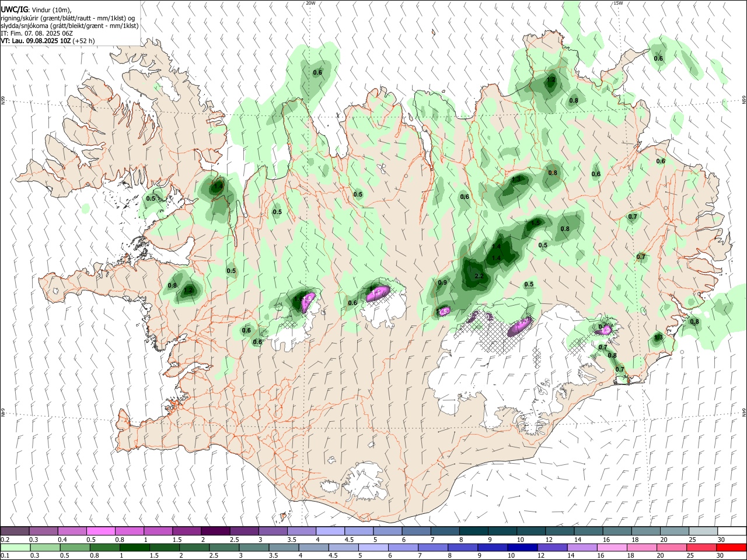Click the 'VT: Lau. 09.08.2025 10Z (+52 h)' line

click(x=48, y=41)
